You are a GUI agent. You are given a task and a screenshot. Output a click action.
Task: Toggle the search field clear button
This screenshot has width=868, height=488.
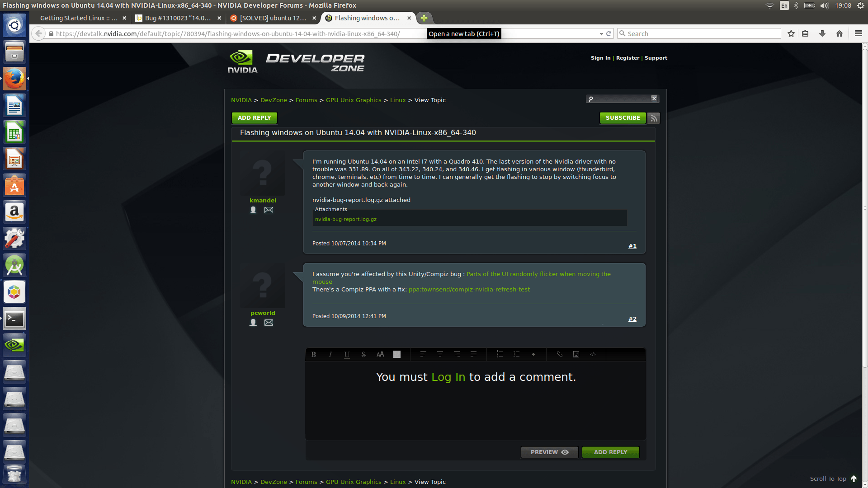(x=653, y=98)
